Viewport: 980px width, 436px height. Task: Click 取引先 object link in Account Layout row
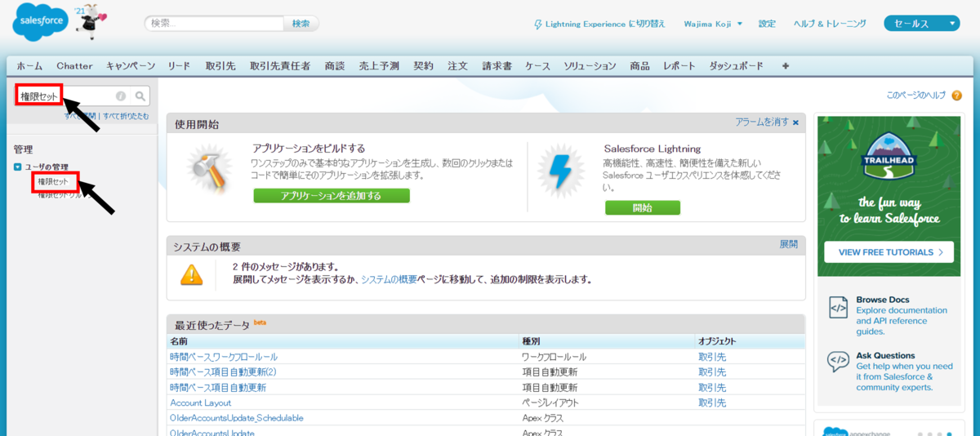click(x=712, y=403)
